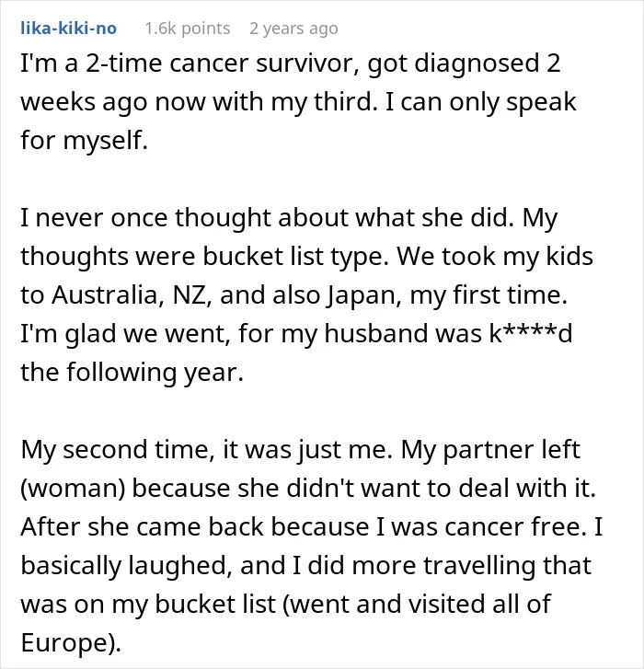Viewport: 644px width, 669px height.
Task: Click the paragraph starting 'I'm a 2-time cancer survivor'
Action: tap(299, 101)
